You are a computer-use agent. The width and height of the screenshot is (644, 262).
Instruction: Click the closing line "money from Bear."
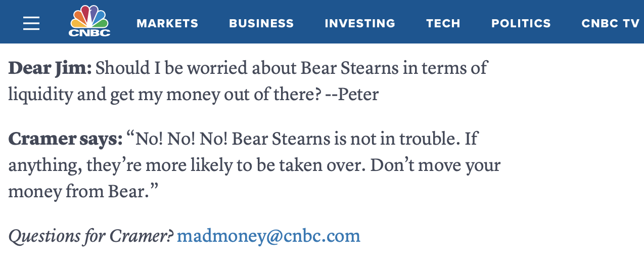pyautogui.click(x=83, y=192)
